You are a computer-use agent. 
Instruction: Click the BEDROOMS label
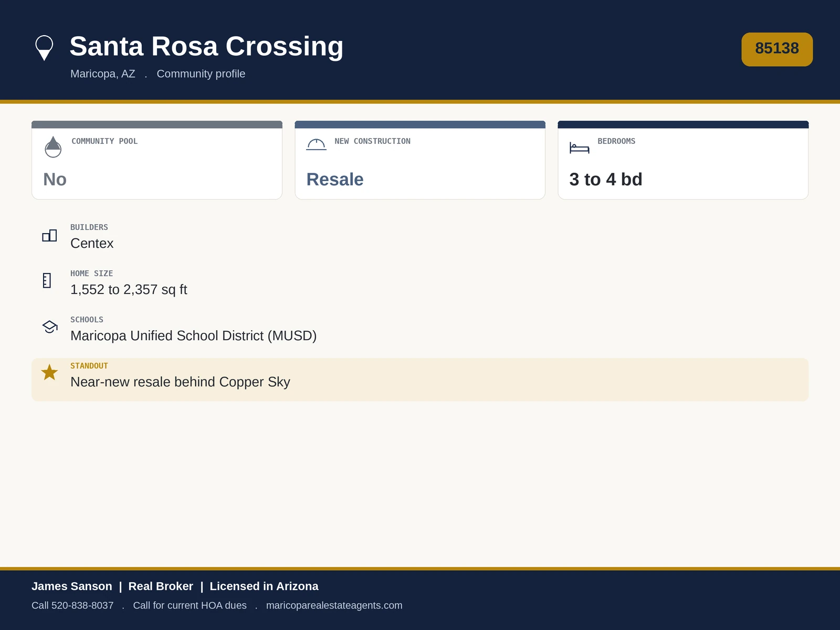pyautogui.click(x=616, y=141)
